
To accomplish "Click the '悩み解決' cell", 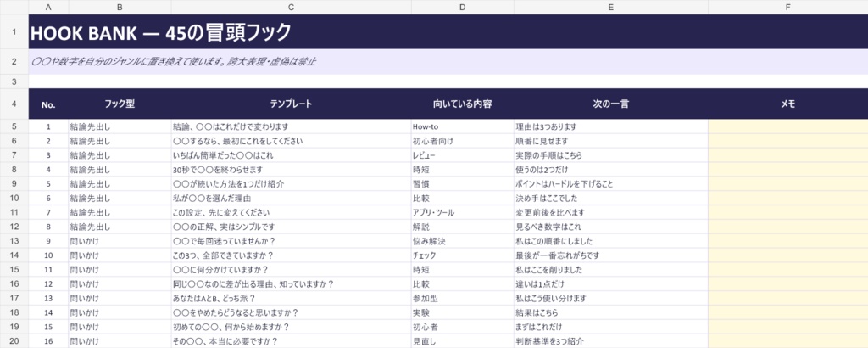I will 462,241.
